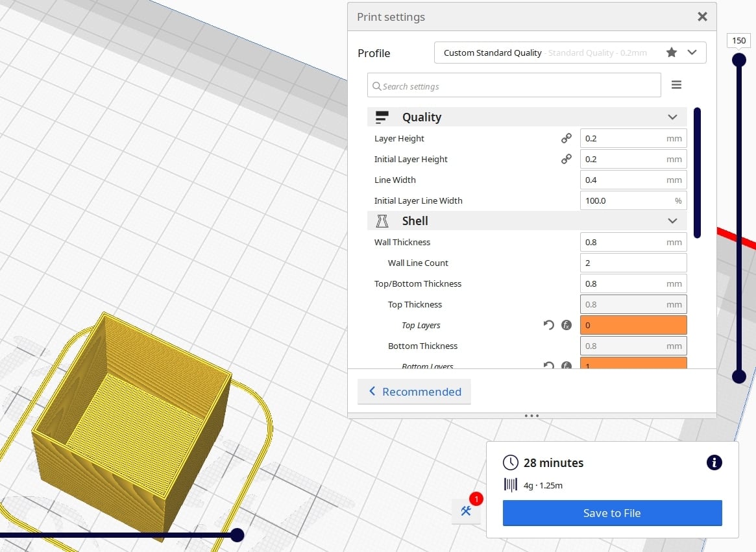Click the Top/Bottom Thickness value field
This screenshot has height=552, width=756.
tap(633, 283)
